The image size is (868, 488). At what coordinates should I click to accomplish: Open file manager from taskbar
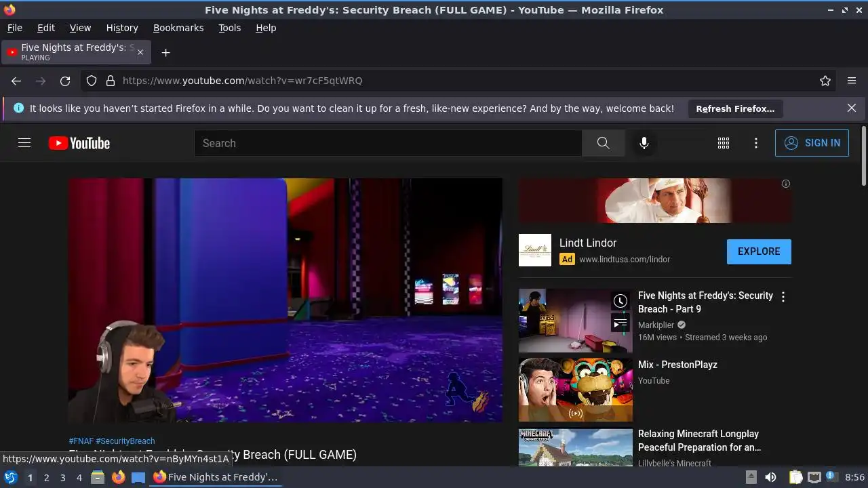point(98,477)
